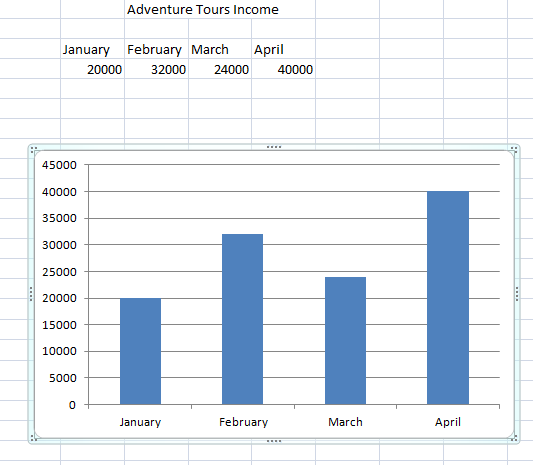Click the 5000 vertical axis label
Viewport: 533px width, 465px height.
tap(63, 378)
